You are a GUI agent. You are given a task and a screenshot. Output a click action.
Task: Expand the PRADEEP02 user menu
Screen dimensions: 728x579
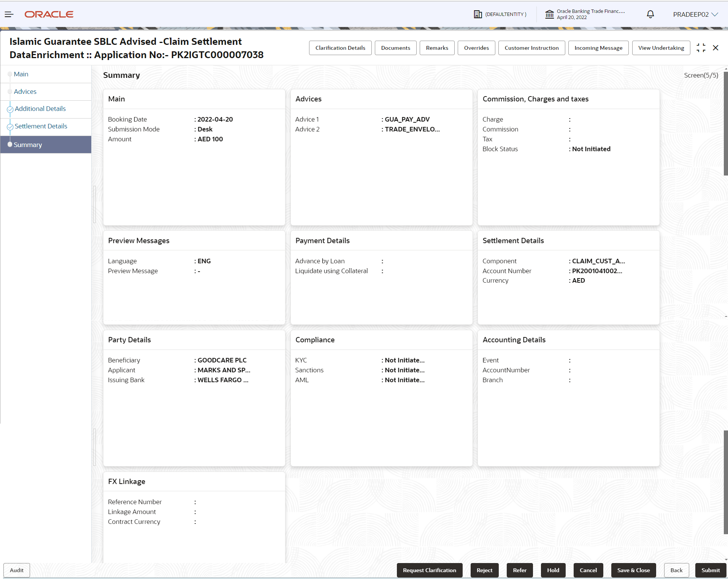pos(695,14)
